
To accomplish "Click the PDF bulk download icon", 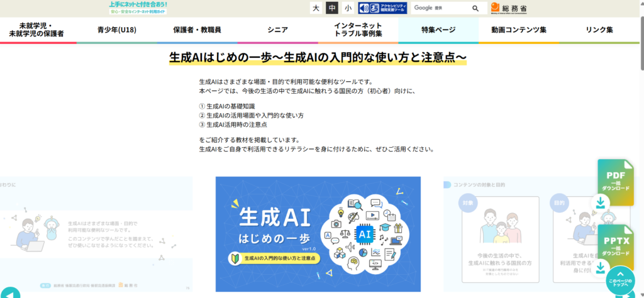I will coord(615,183).
